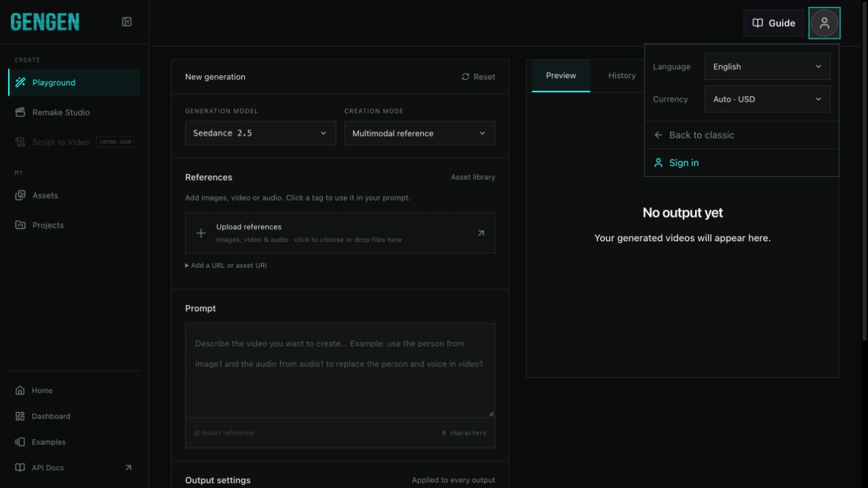Screen dimensions: 868x488
Task: Open Examples from the sidebar
Action: 74,442
